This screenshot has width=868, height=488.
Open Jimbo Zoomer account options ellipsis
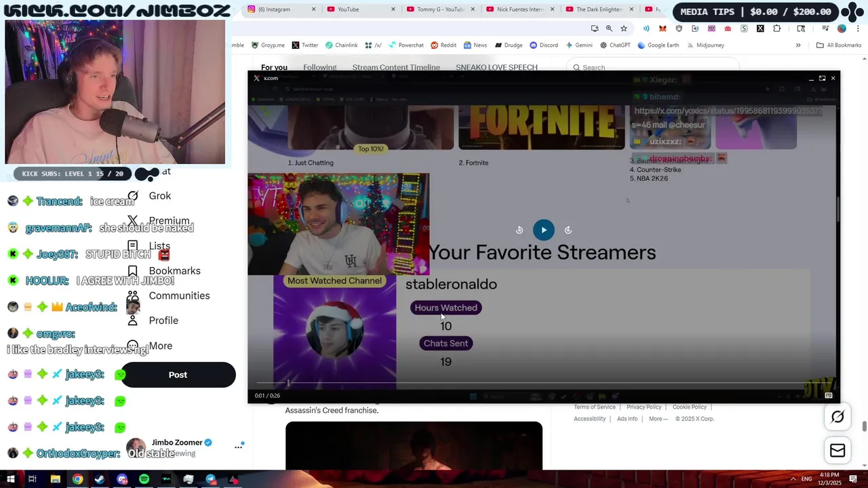point(238,447)
